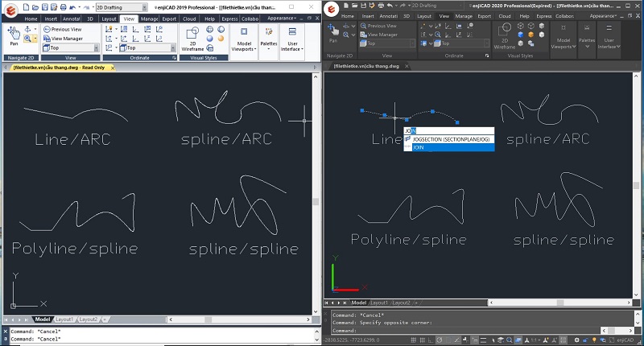The height and width of the screenshot is (346, 644).
Task: Open the Insert tab in the 2020 ribbon
Action: (x=368, y=16)
